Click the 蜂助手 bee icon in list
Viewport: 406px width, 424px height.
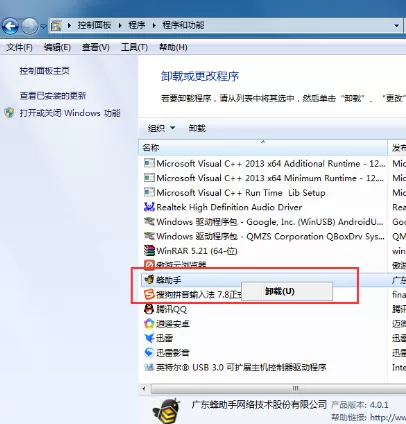tap(149, 280)
